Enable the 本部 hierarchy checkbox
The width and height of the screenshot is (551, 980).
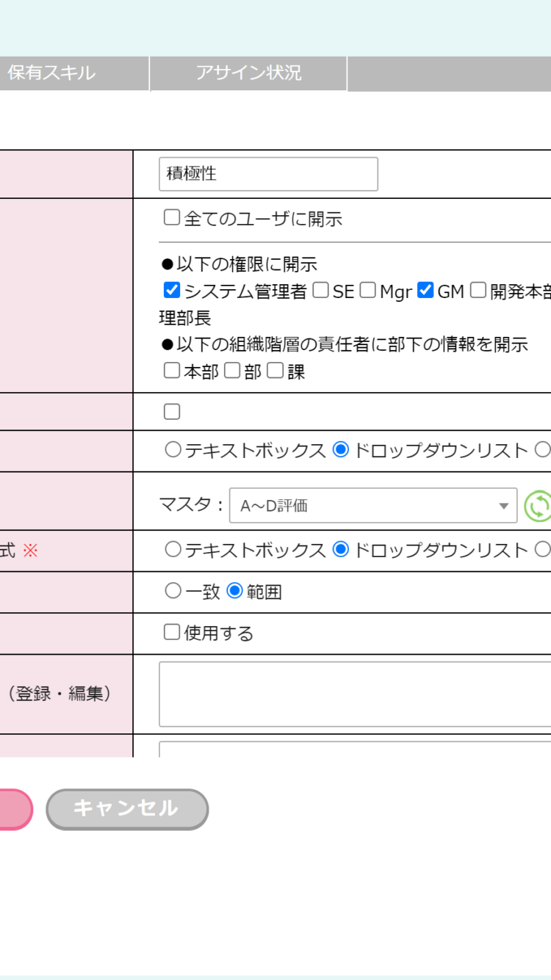172,371
